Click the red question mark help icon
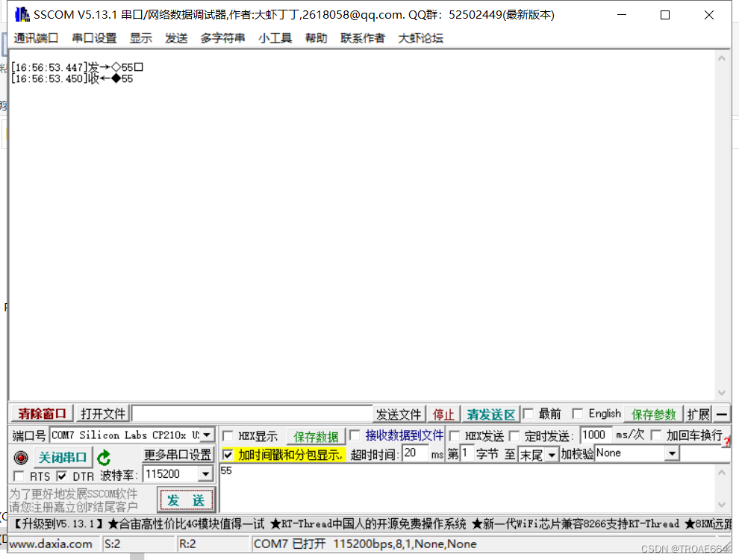Screen dimensions: 739x560 pos(727,442)
